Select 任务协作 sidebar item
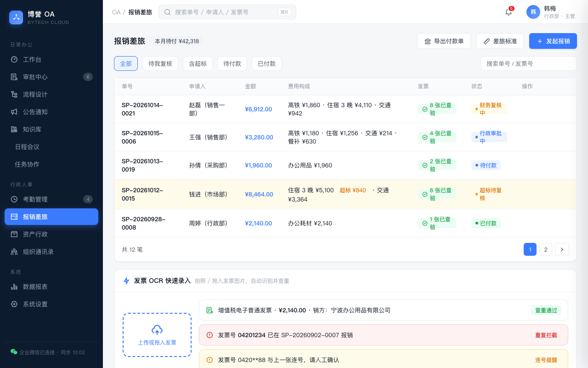This screenshot has height=368, width=588. pos(51,164)
